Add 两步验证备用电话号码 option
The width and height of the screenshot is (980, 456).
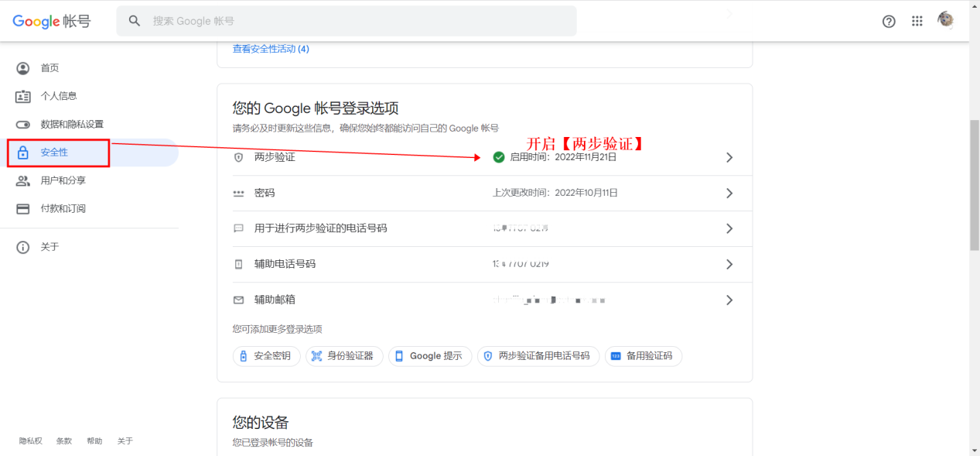click(538, 356)
